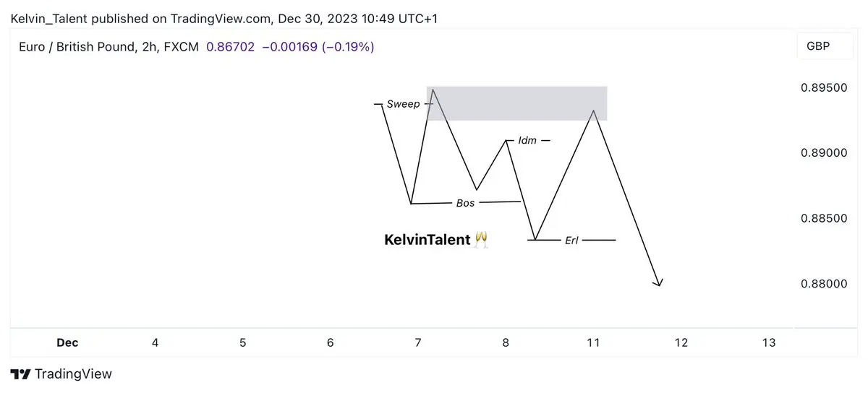Click the downward arrowhead of the projection
This screenshot has height=393, width=868.
pos(658,283)
